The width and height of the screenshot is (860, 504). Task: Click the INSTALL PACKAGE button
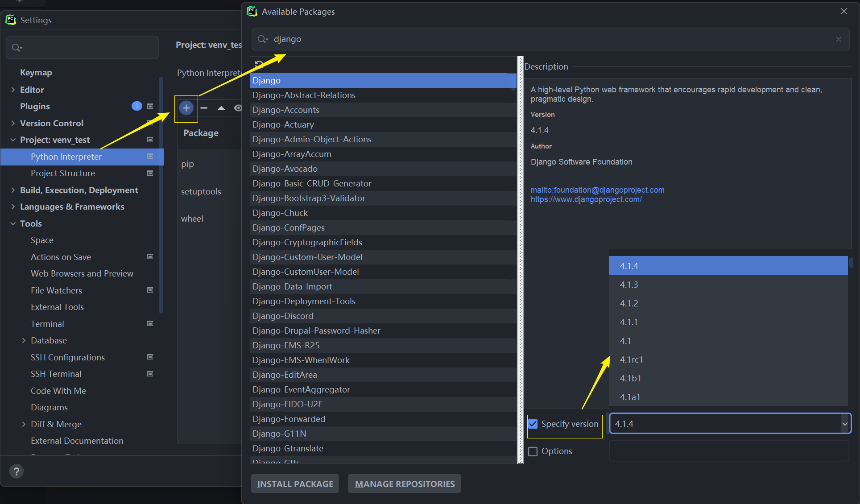(295, 484)
